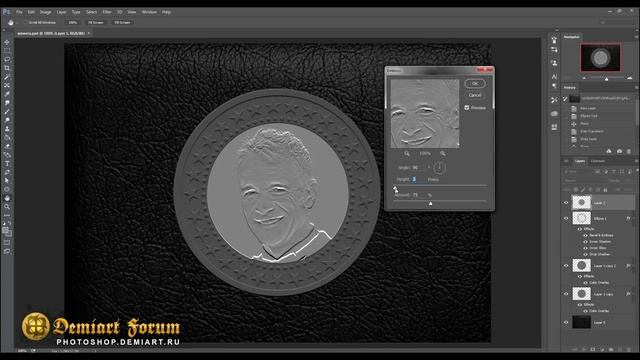
Task: Click the Emboss angle dial
Action: (440, 167)
